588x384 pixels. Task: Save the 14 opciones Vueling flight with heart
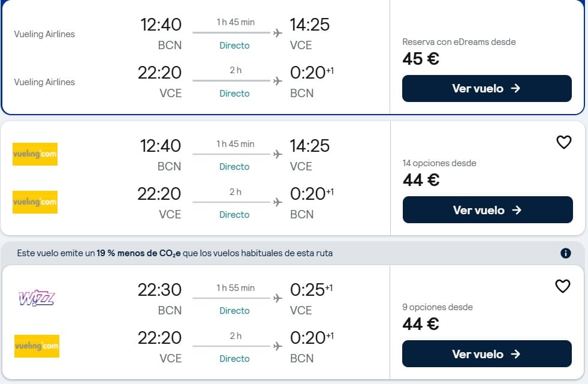click(x=563, y=142)
